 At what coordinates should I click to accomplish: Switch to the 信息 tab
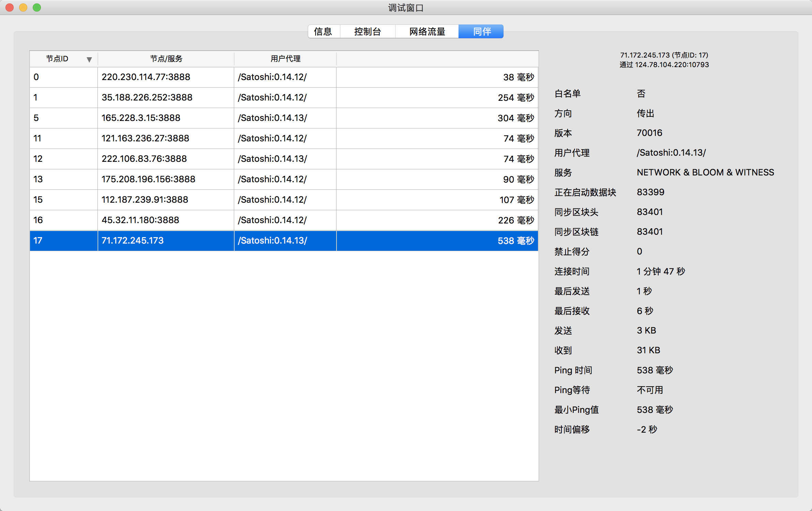[x=323, y=32]
